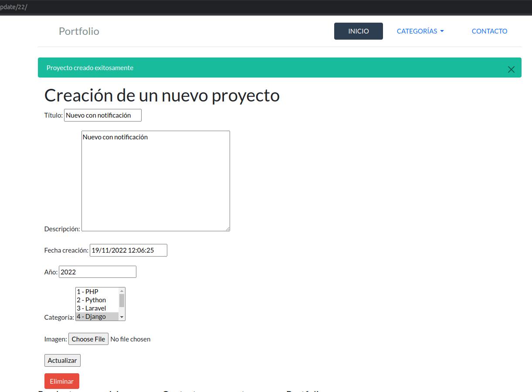This screenshot has width=532, height=392.
Task: Click the red Eliminar button
Action: (62, 381)
